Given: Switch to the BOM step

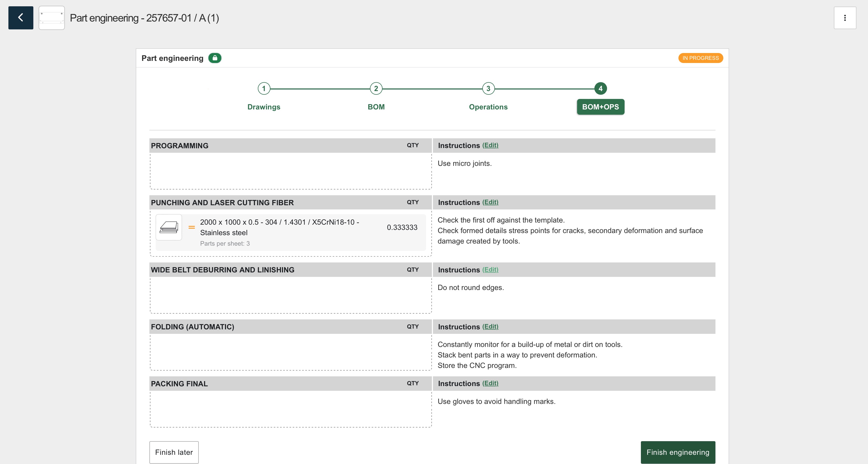Looking at the screenshot, I should coord(376,107).
